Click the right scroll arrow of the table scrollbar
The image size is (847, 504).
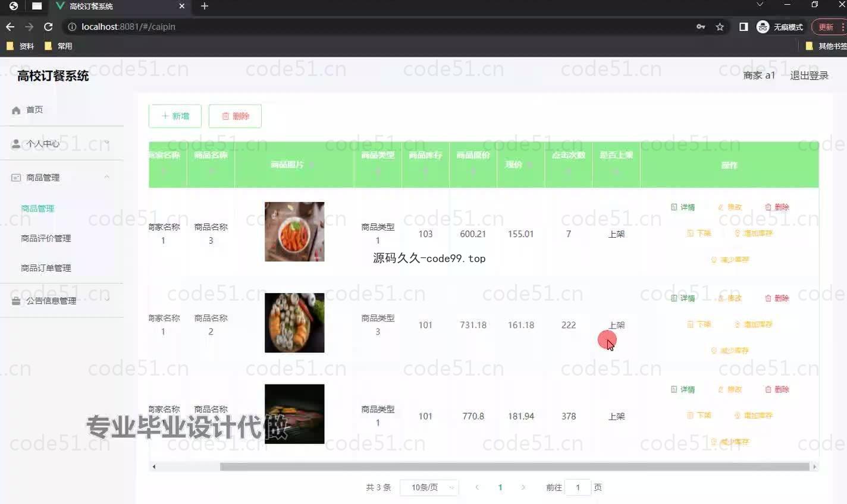point(814,467)
